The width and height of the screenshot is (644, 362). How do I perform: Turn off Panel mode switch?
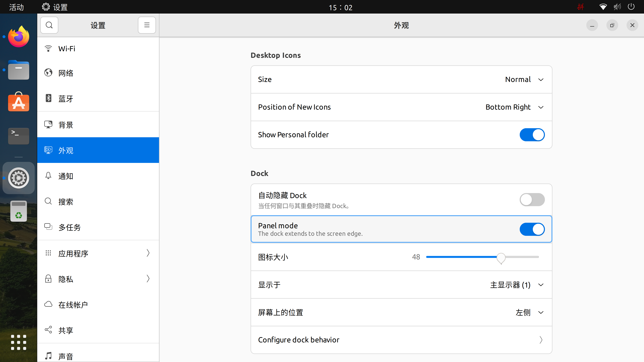click(532, 229)
